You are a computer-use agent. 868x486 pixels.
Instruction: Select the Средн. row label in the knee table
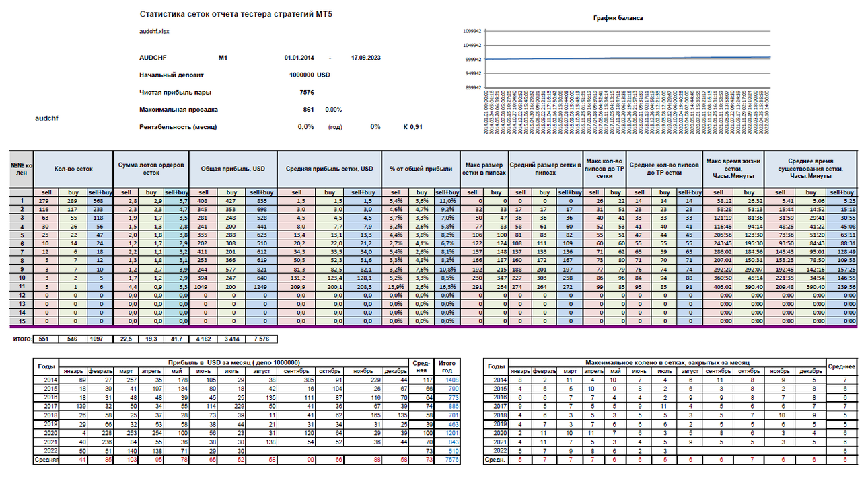[x=495, y=459]
